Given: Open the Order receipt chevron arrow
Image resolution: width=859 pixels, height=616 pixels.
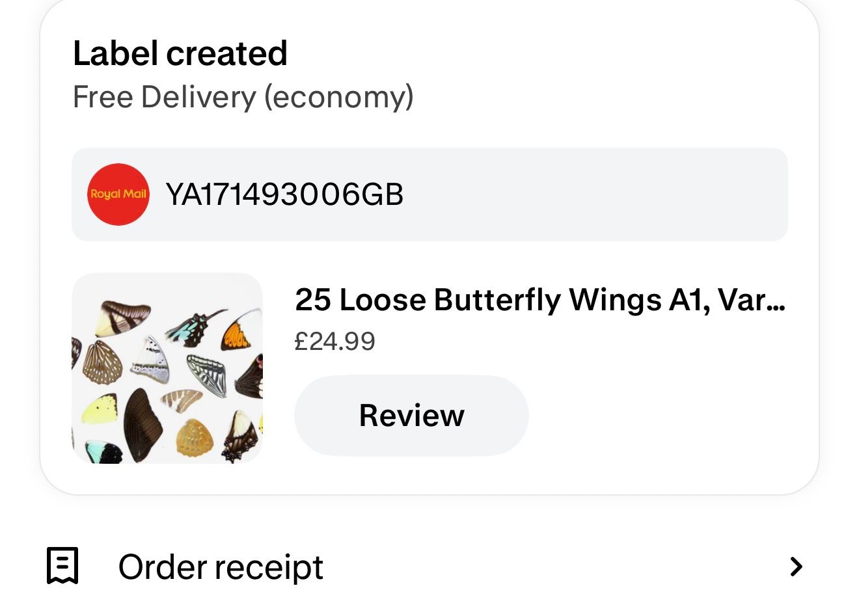Looking at the screenshot, I should click(795, 567).
